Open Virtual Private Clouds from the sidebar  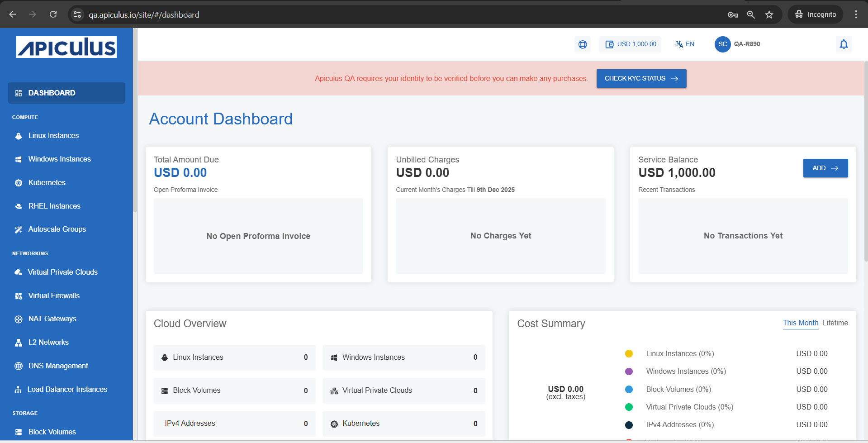pyautogui.click(x=62, y=272)
